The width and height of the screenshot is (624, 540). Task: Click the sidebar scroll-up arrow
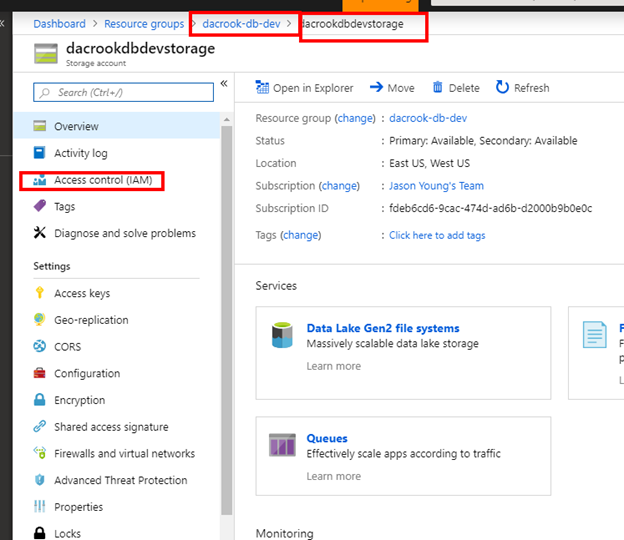pyautogui.click(x=226, y=119)
